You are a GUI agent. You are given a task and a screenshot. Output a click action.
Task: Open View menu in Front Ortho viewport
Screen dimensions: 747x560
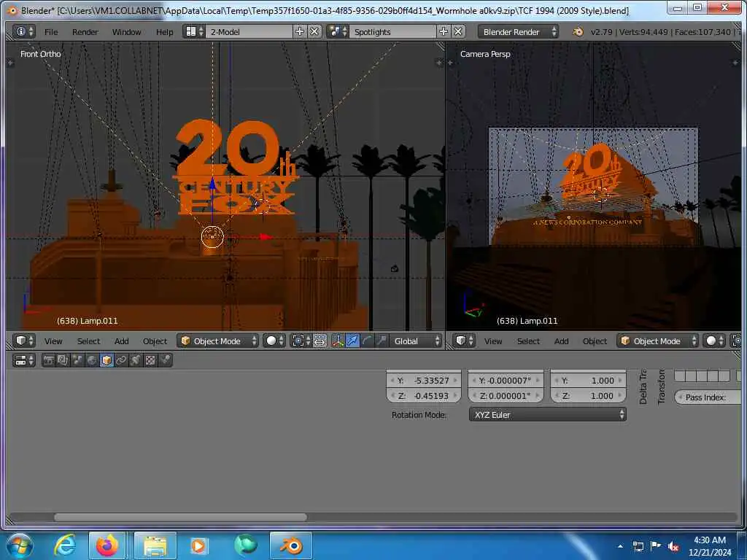53,341
